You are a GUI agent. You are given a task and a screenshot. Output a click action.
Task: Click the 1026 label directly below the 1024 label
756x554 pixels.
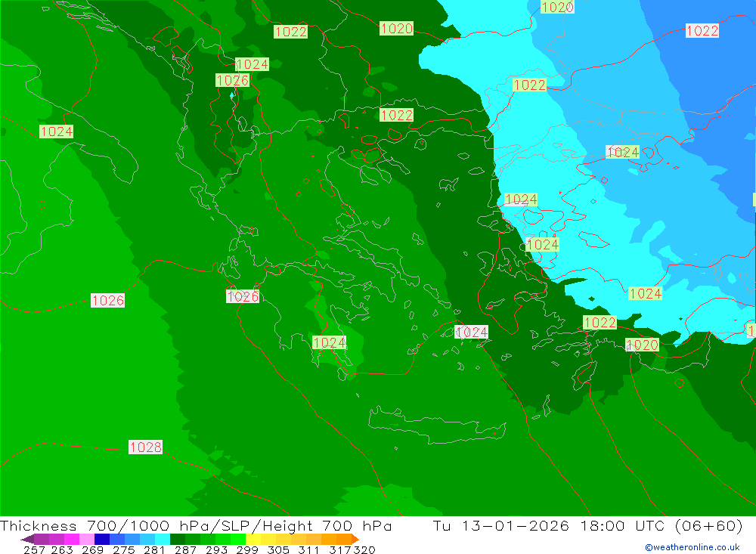point(232,80)
